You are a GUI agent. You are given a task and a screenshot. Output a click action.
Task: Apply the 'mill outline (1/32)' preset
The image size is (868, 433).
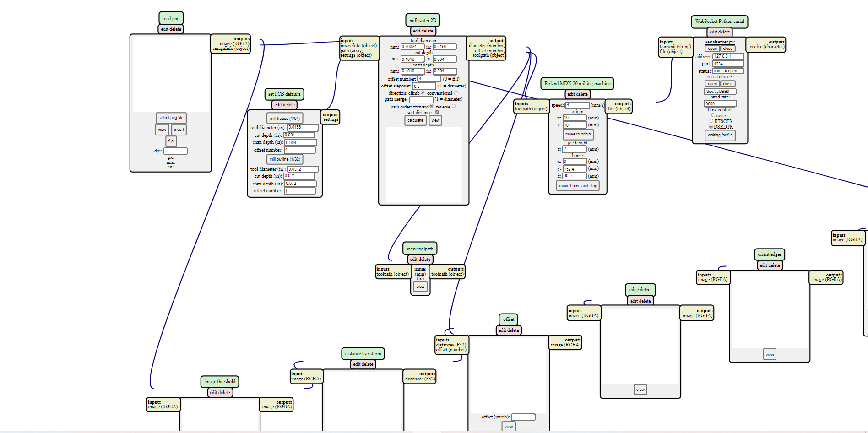point(285,159)
